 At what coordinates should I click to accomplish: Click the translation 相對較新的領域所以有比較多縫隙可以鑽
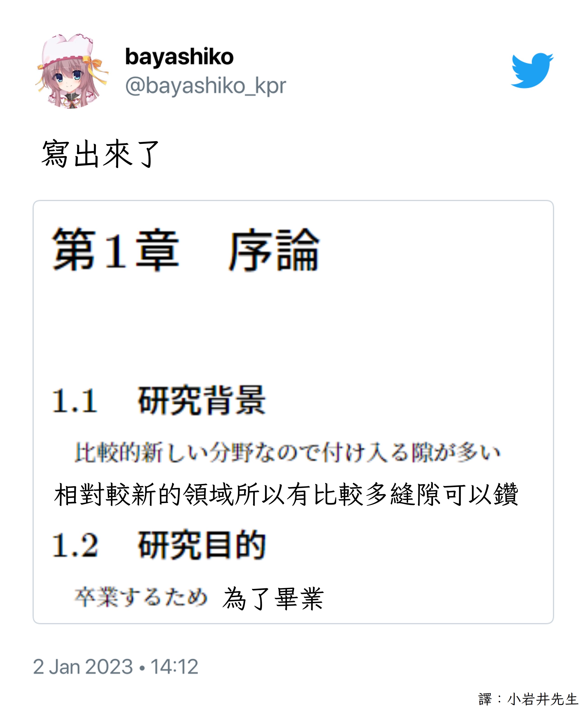286,494
